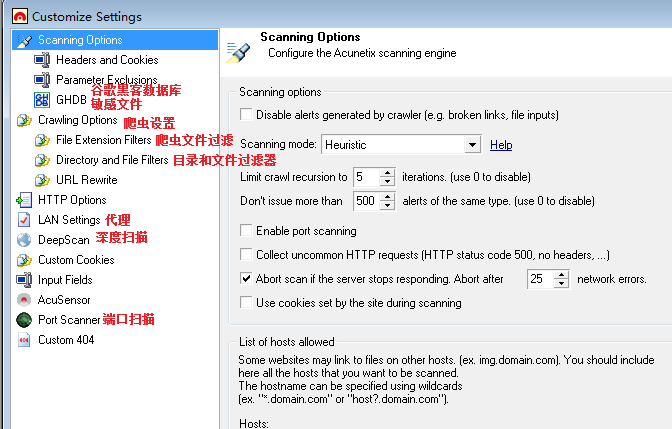672x429 pixels.
Task: Click the Port Scanner green icon
Action: 24,320
